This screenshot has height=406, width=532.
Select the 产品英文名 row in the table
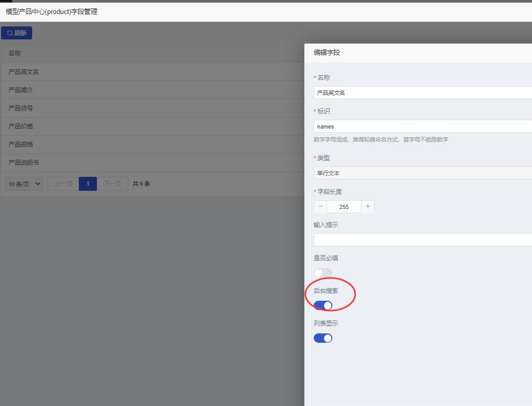(x=152, y=72)
